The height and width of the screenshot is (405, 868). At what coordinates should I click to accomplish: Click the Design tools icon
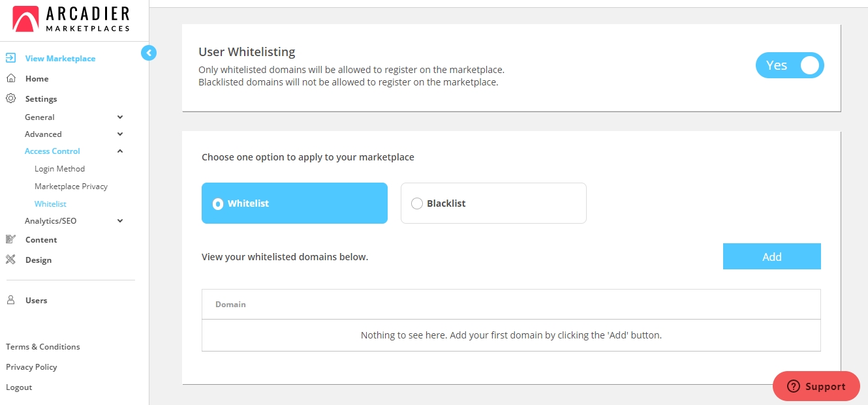10,260
